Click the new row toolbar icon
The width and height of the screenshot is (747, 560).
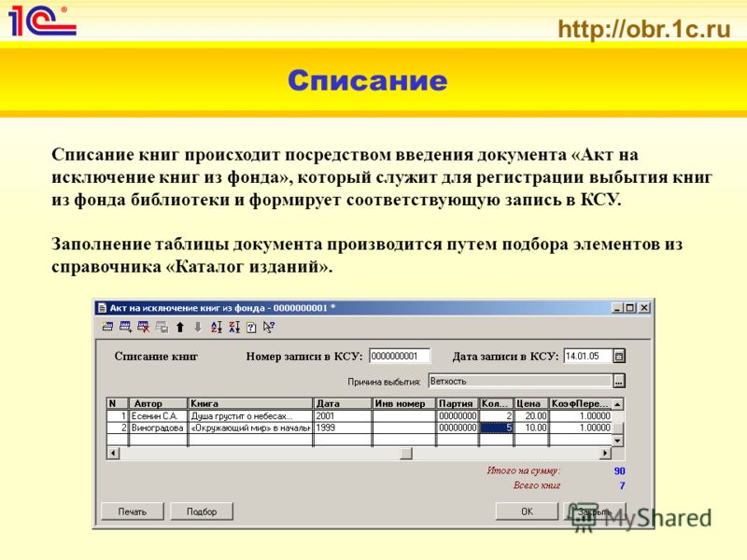click(107, 327)
